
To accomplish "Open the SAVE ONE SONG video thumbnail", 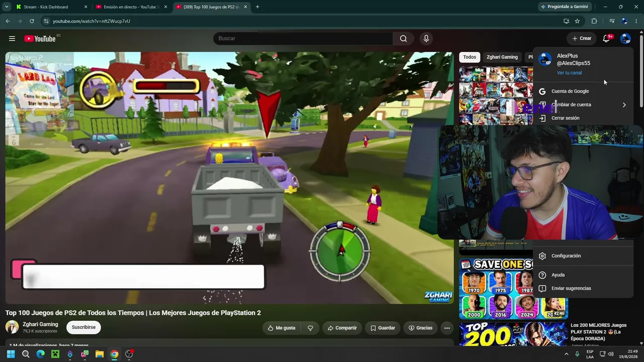I will (x=513, y=289).
